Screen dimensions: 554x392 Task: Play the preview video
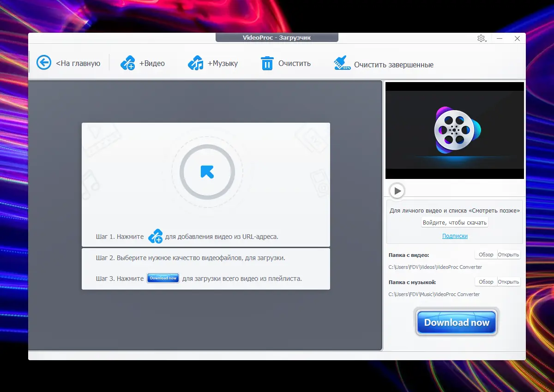[397, 190]
